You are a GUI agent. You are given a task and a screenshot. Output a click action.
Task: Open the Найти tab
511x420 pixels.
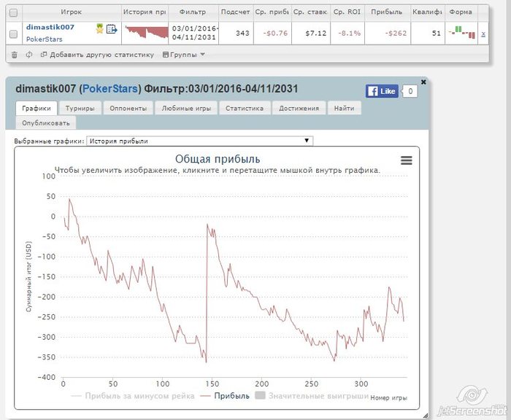tap(344, 108)
